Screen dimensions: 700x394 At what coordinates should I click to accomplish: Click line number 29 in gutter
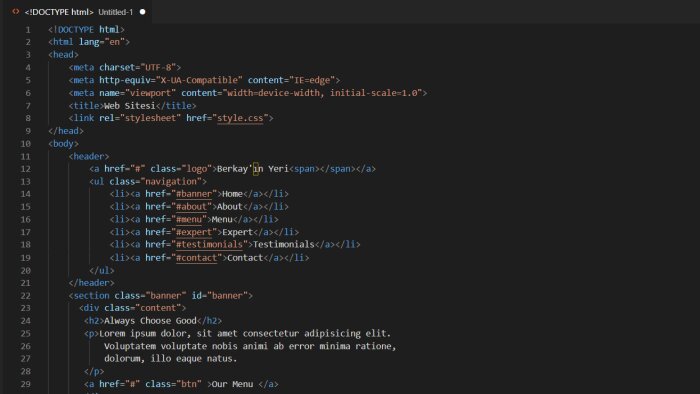pyautogui.click(x=25, y=384)
